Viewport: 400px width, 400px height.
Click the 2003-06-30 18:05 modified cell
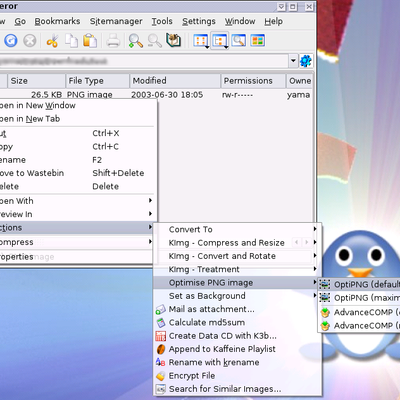167,95
